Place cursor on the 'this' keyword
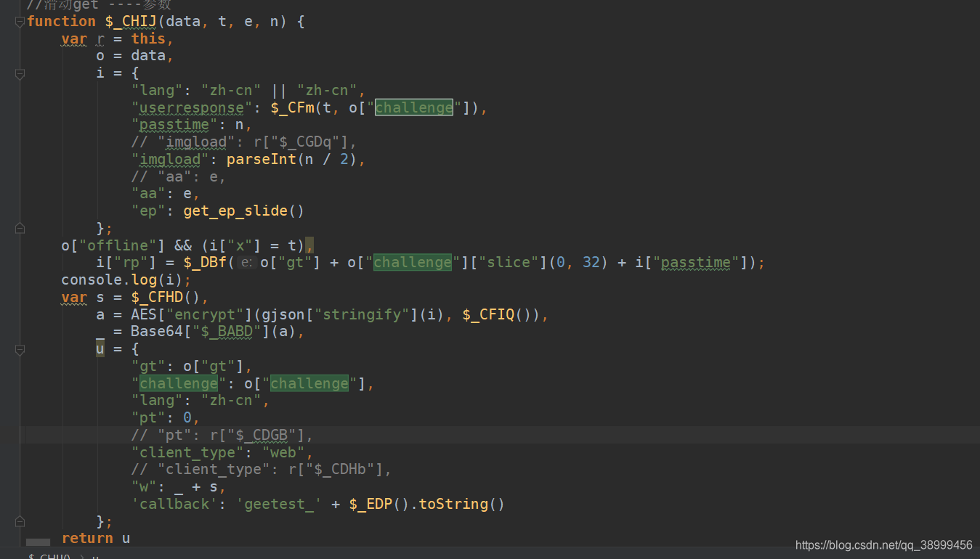980x559 pixels. (148, 39)
